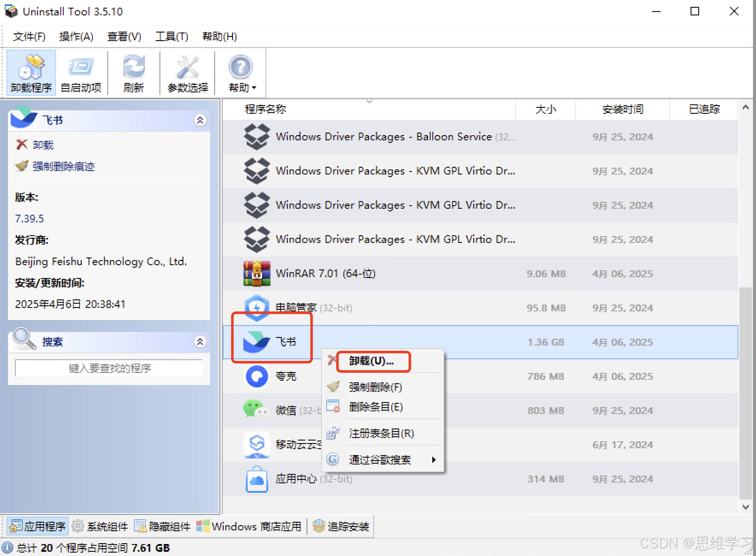Open the 帮助 help toolbar dropdown
This screenshot has height=556, width=756.
pos(241,73)
